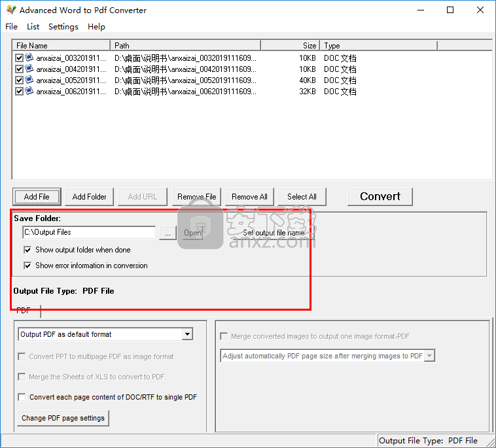Minimize the converter window
This screenshot has width=496, height=448.
coord(421,10)
